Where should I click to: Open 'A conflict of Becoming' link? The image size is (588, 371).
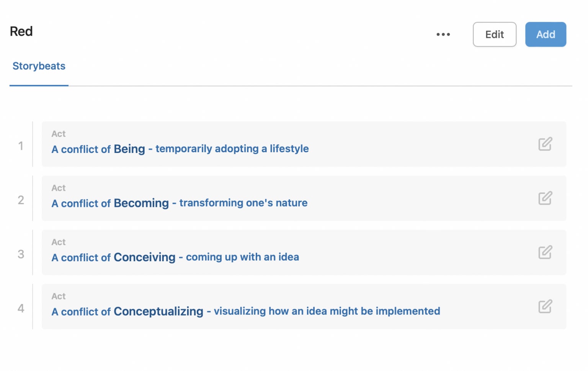tap(110, 203)
